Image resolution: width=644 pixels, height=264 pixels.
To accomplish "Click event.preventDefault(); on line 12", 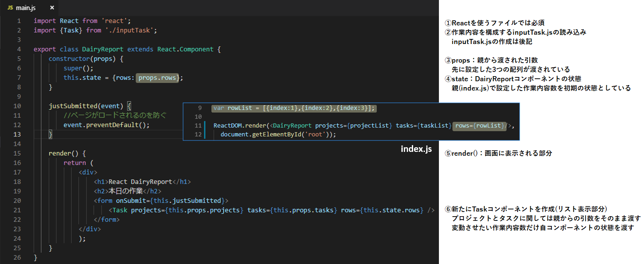I will [107, 125].
